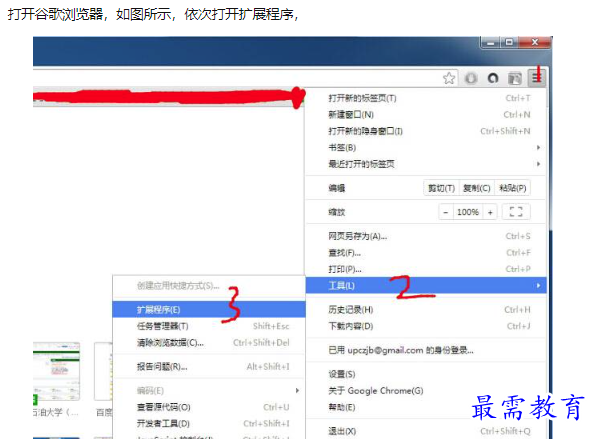Viewport: 593px width, 439px height.
Task: Decrease zoom with the minus button
Action: 446,212
